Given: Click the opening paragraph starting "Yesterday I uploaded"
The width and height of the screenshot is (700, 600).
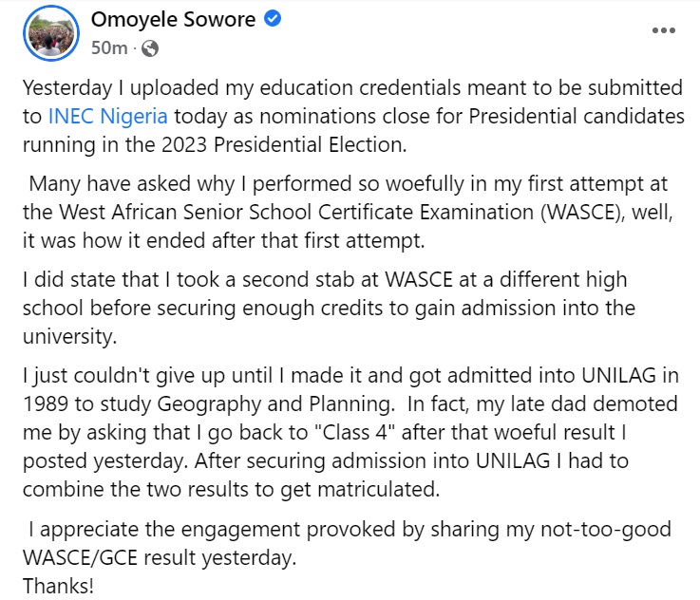Looking at the screenshot, I should (351, 117).
